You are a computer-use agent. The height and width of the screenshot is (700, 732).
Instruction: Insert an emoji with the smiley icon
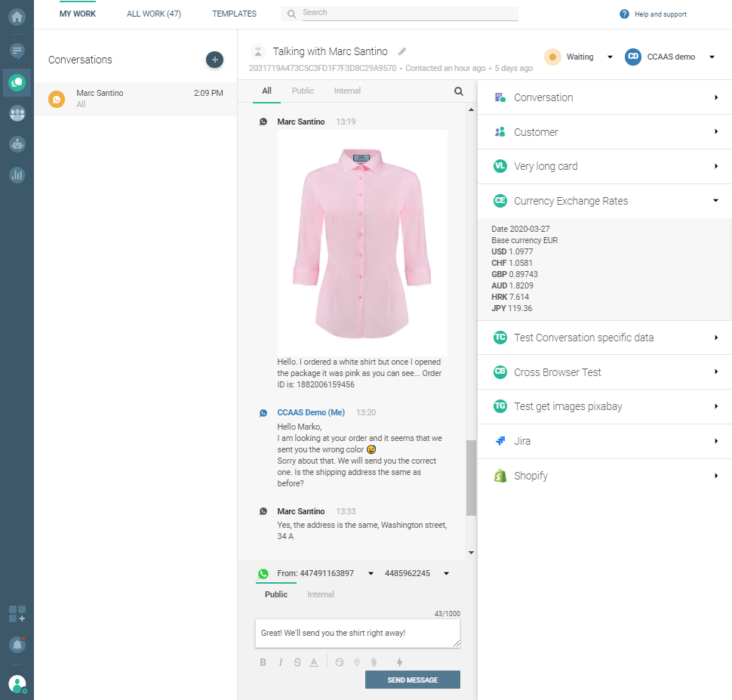click(339, 662)
